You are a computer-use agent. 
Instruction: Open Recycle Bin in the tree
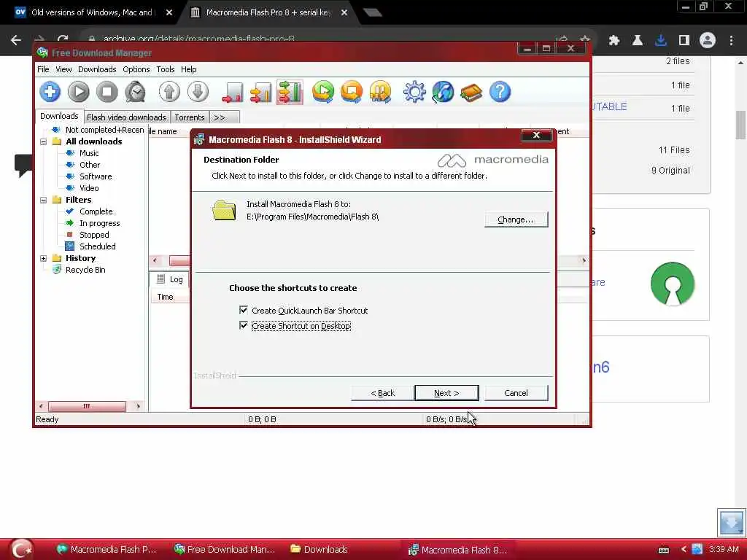pyautogui.click(x=85, y=270)
